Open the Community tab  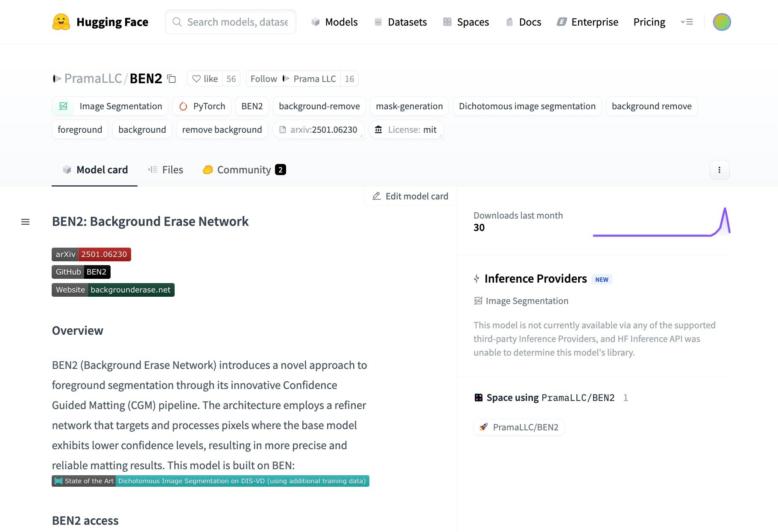[x=244, y=170]
